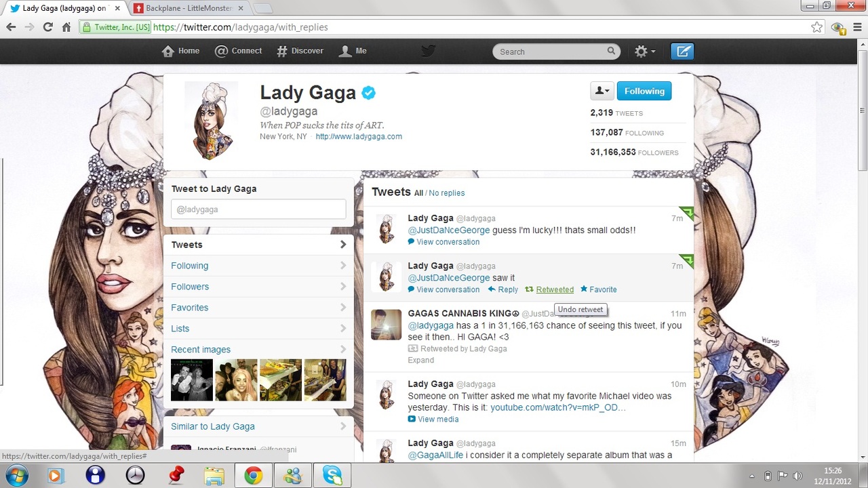Open the Me nav item
Screen dimensions: 868x488
click(x=353, y=51)
